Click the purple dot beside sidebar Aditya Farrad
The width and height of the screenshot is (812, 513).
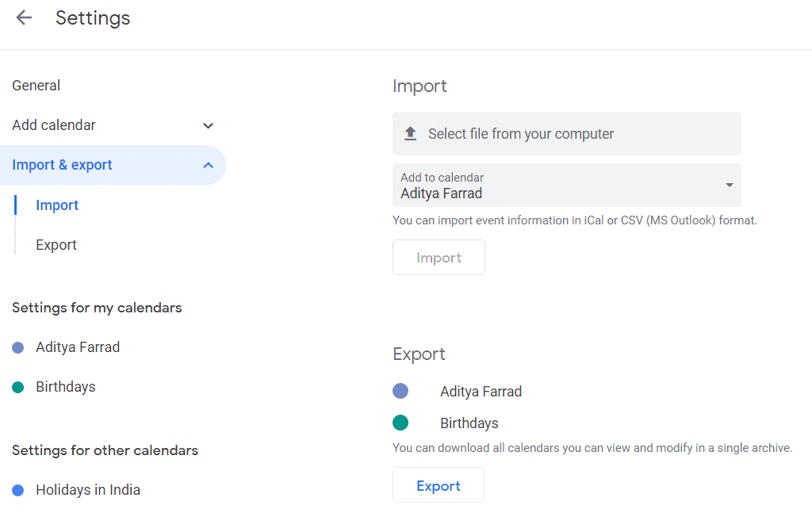[18, 347]
